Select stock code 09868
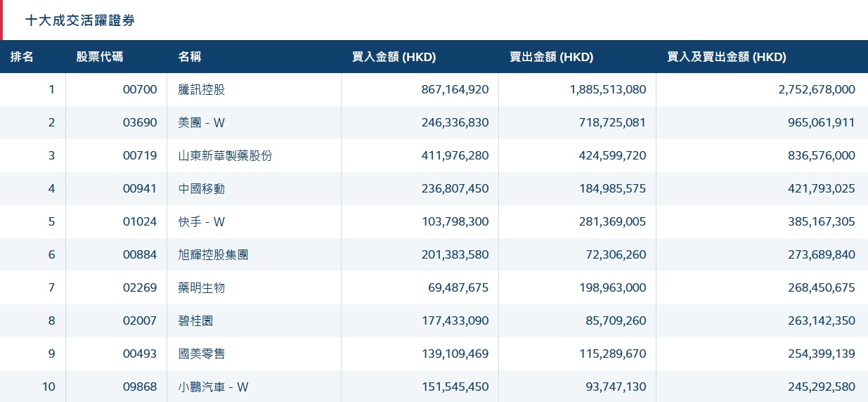 (x=140, y=387)
